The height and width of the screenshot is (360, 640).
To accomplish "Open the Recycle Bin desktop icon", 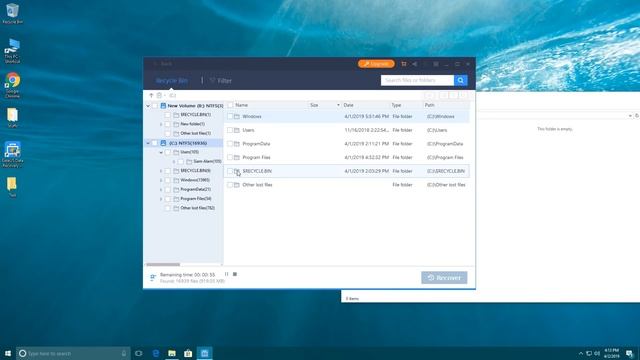I will (12, 13).
